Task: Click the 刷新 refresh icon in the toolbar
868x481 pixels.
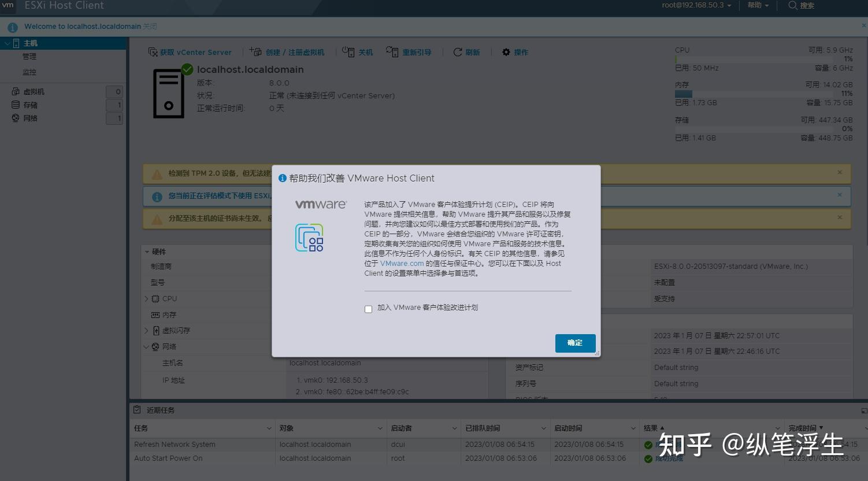Action: [x=458, y=52]
